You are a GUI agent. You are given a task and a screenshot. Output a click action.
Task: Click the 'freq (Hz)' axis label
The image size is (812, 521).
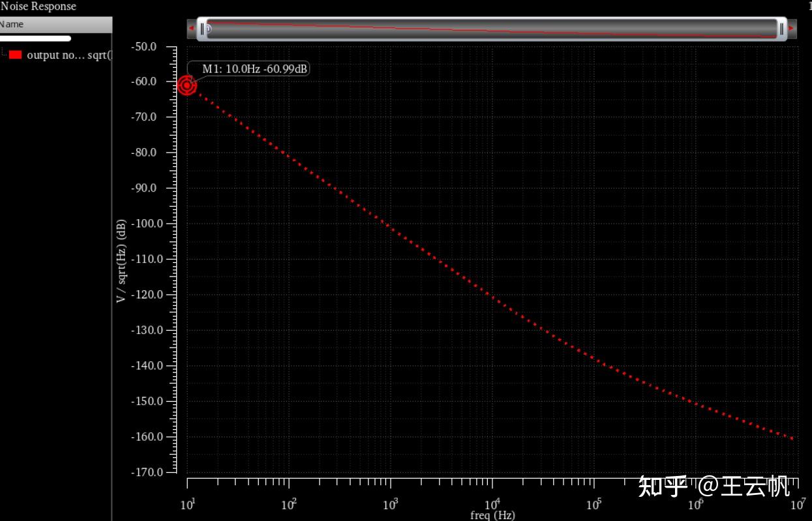492,514
